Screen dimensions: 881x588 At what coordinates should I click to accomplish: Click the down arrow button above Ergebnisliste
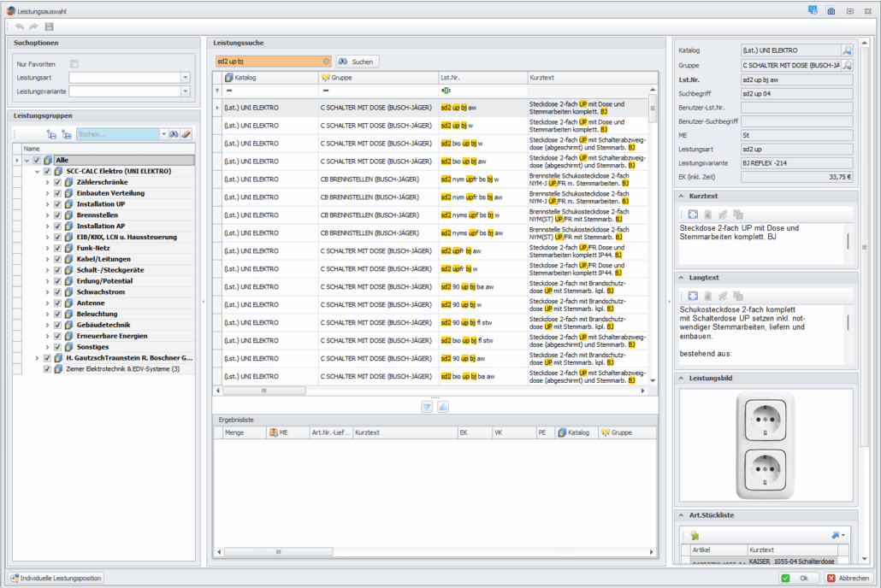pyautogui.click(x=427, y=407)
